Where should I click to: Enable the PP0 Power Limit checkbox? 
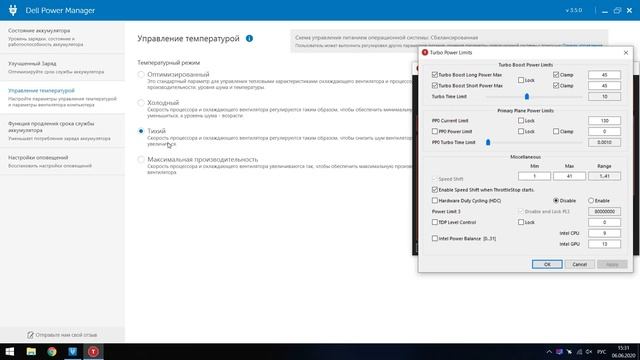point(435,131)
